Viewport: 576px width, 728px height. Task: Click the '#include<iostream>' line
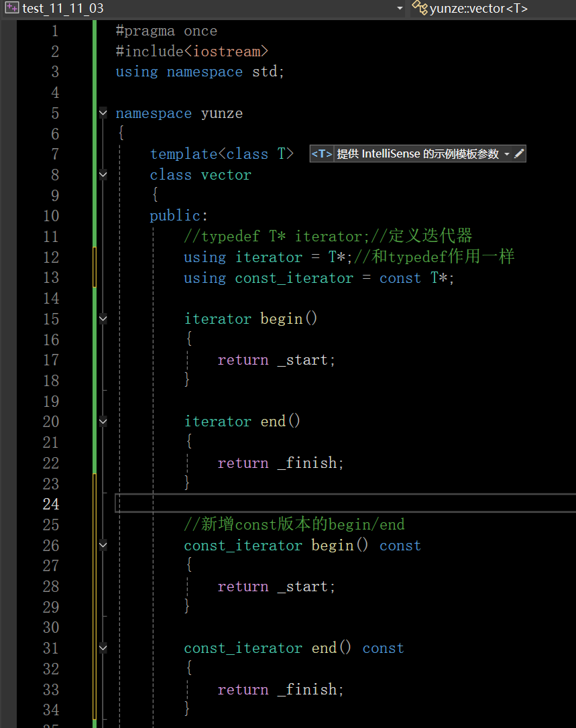(192, 52)
